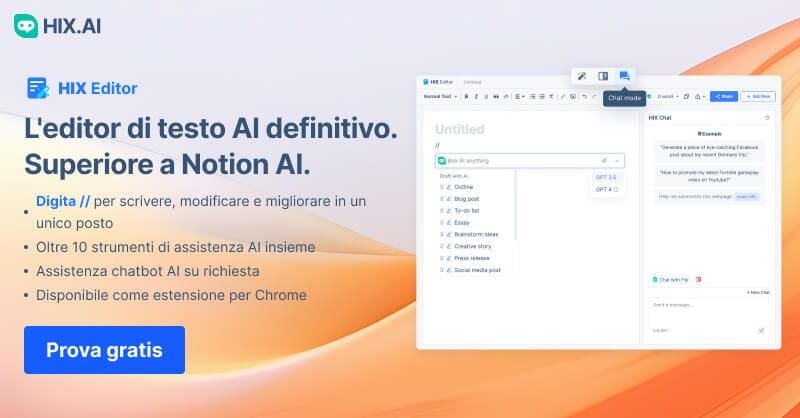800x418 pixels.
Task: Select the split-view panel mode icon
Action: tap(603, 76)
